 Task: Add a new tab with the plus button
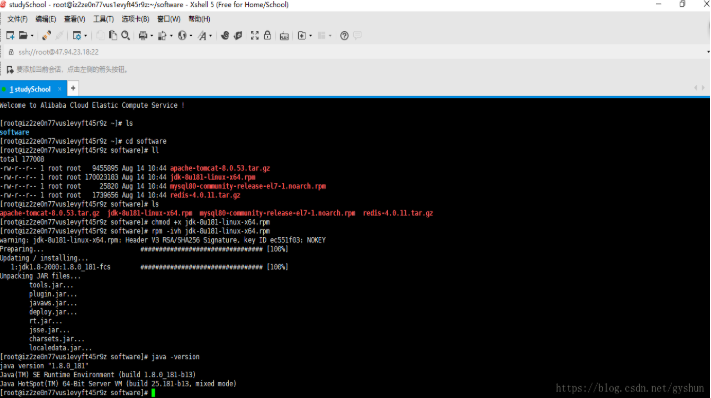tap(73, 88)
